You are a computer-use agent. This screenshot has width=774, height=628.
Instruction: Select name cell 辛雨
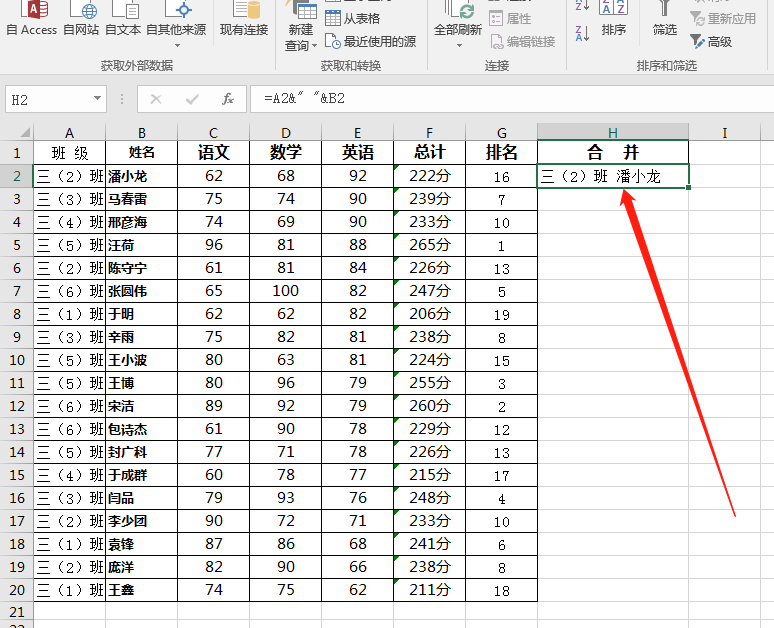(x=142, y=337)
